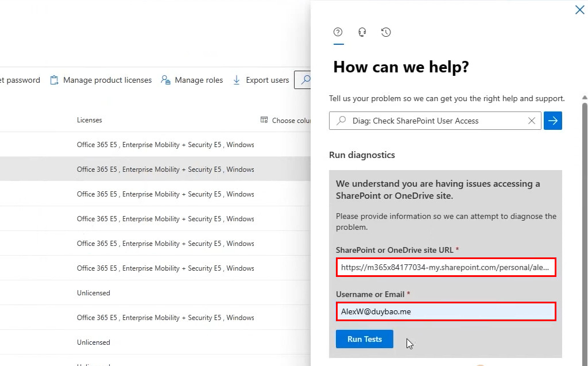This screenshot has height=366, width=588.
Task: Select the "Run diagnostics" heading text
Action: pos(362,155)
